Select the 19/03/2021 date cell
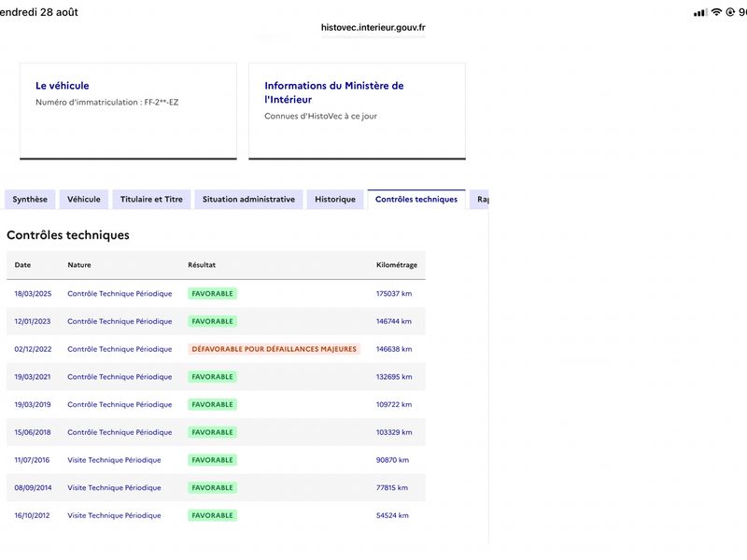The width and height of the screenshot is (747, 560). tap(33, 377)
